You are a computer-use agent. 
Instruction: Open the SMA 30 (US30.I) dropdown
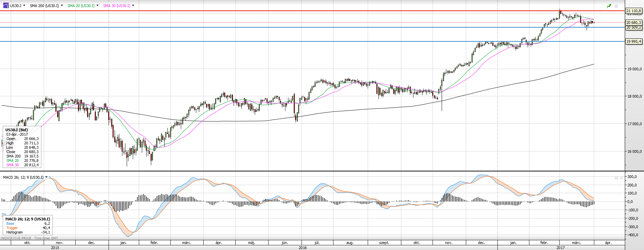pos(133,5)
